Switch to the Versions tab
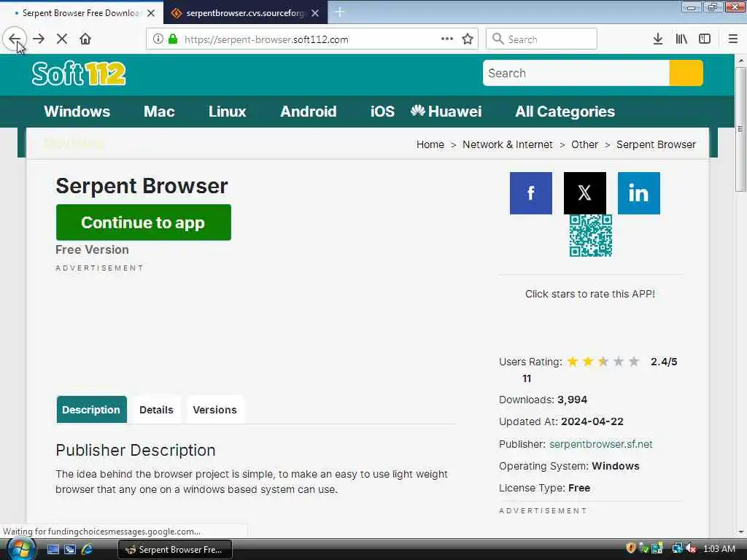747x560 pixels. [x=215, y=410]
